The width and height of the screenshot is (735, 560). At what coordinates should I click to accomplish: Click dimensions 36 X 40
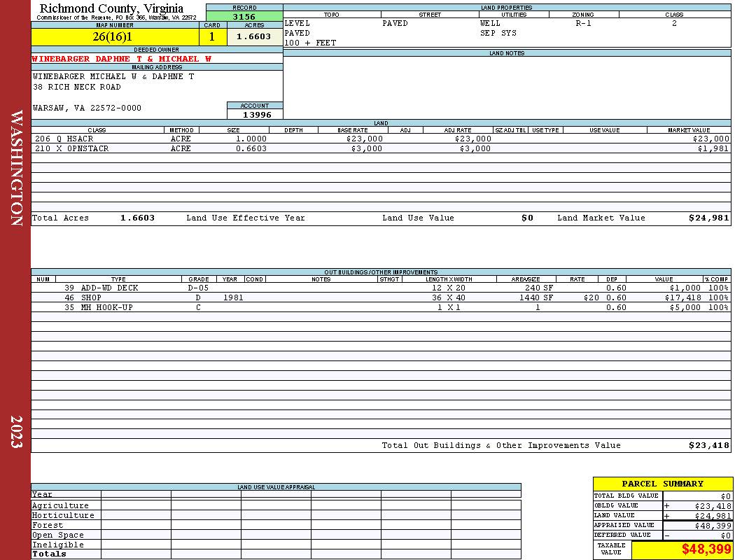coord(449,297)
